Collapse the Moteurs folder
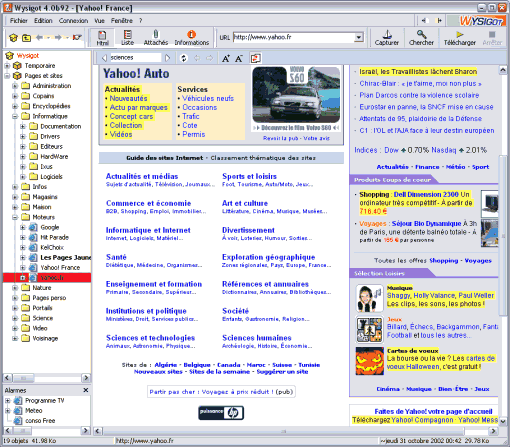The height and width of the screenshot is (447, 510). coord(15,217)
